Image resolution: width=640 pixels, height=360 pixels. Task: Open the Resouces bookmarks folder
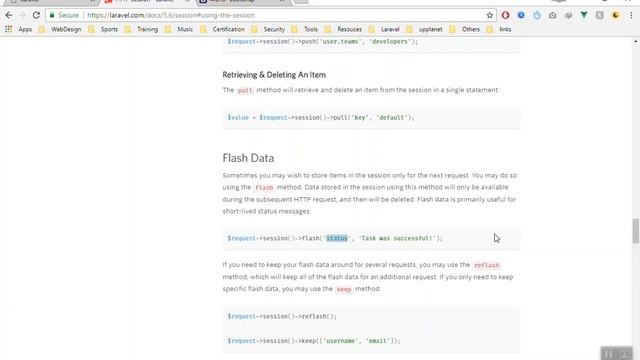344,29
